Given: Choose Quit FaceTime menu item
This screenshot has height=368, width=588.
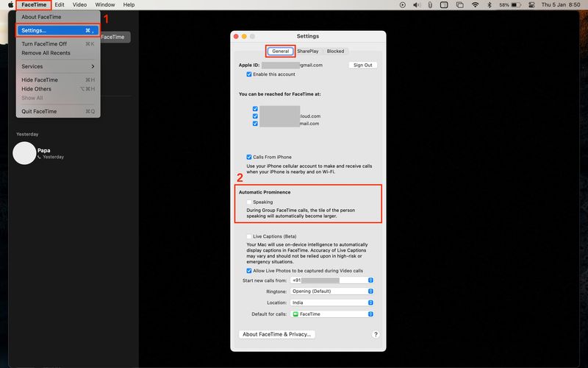Looking at the screenshot, I should tap(58, 112).
